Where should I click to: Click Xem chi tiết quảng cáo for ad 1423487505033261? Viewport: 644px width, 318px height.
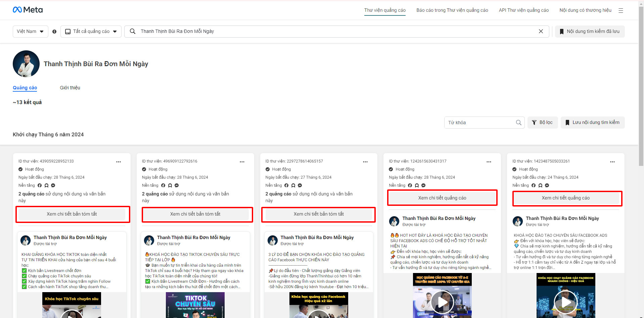pyautogui.click(x=566, y=198)
